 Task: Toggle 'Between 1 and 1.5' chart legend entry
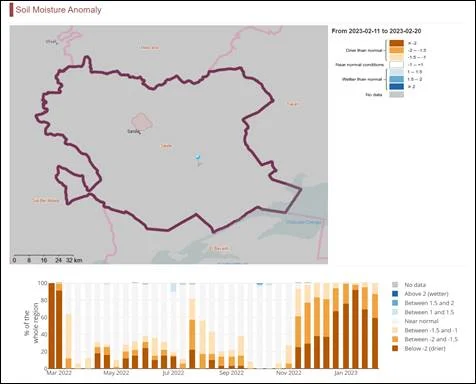423,312
